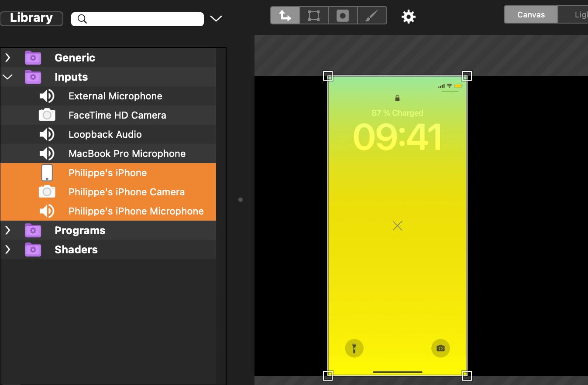Screen dimensions: 588x385
Task: Click the Library button
Action: click(31, 18)
